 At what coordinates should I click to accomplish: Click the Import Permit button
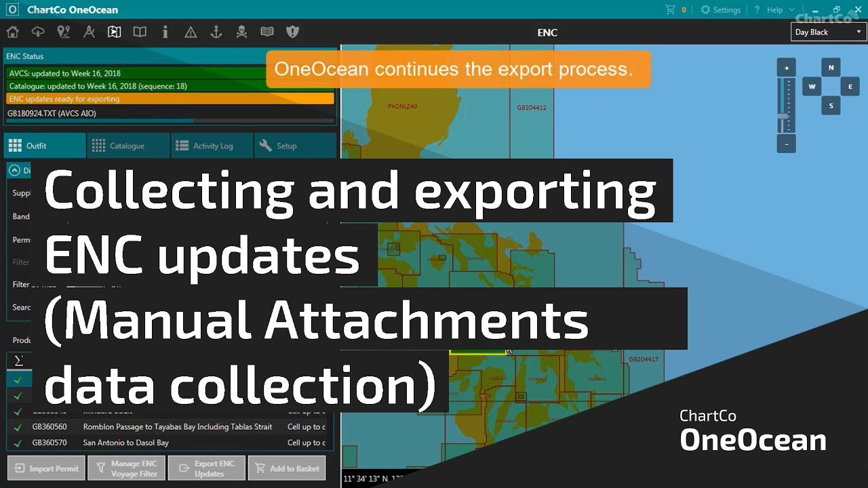[47, 468]
